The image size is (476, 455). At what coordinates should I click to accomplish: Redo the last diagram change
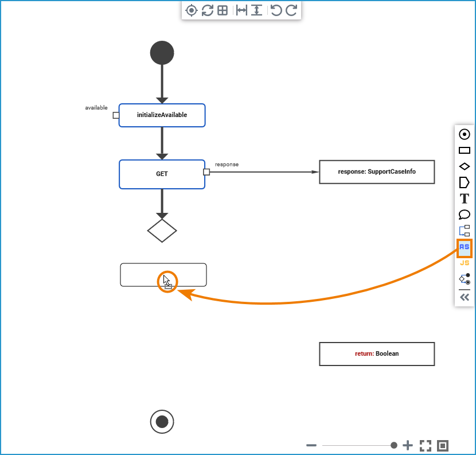click(291, 10)
